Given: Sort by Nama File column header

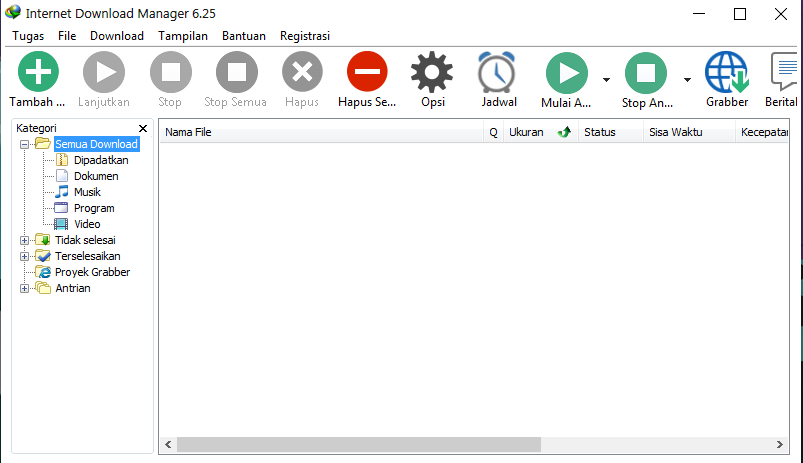Looking at the screenshot, I should point(321,132).
